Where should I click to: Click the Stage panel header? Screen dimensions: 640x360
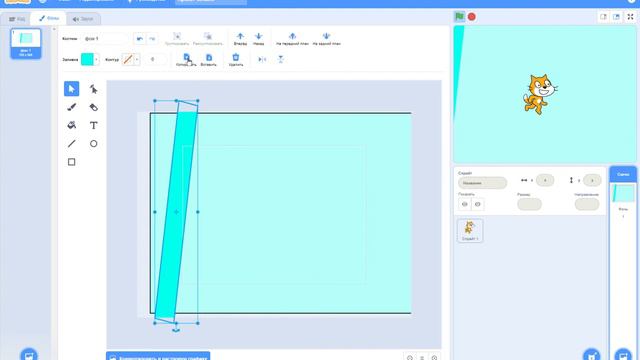pyautogui.click(x=623, y=174)
